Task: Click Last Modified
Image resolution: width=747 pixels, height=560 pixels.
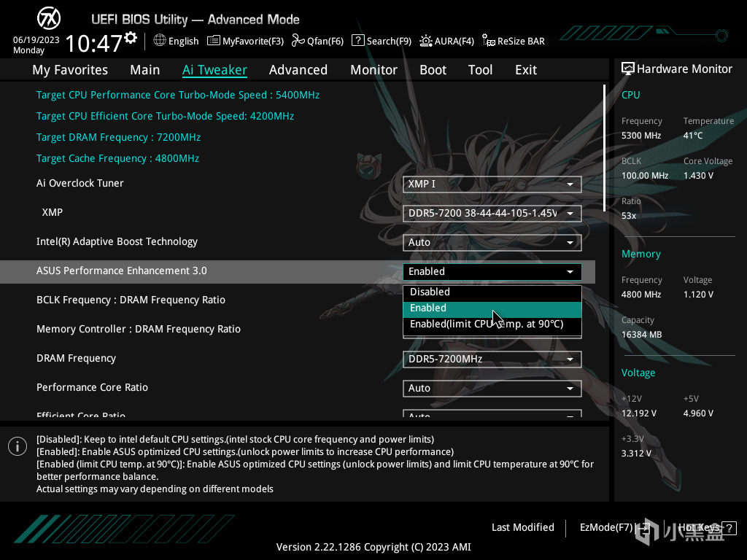Action: pos(522,527)
